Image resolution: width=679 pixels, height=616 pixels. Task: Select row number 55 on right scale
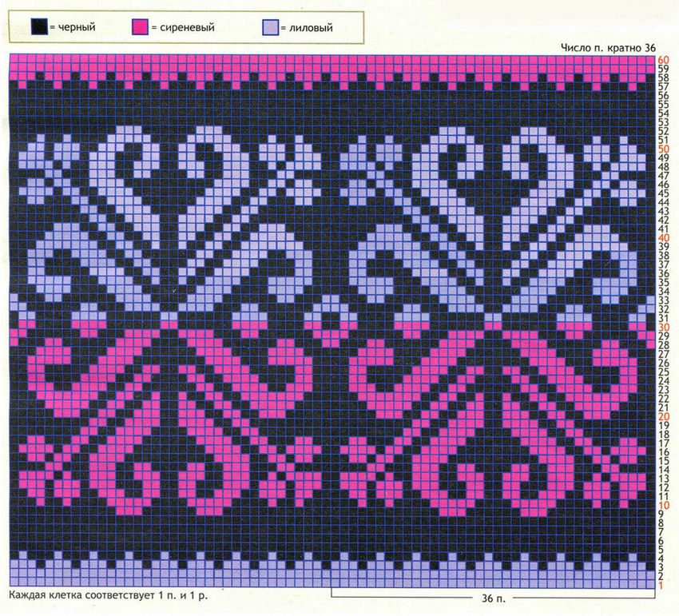(663, 105)
